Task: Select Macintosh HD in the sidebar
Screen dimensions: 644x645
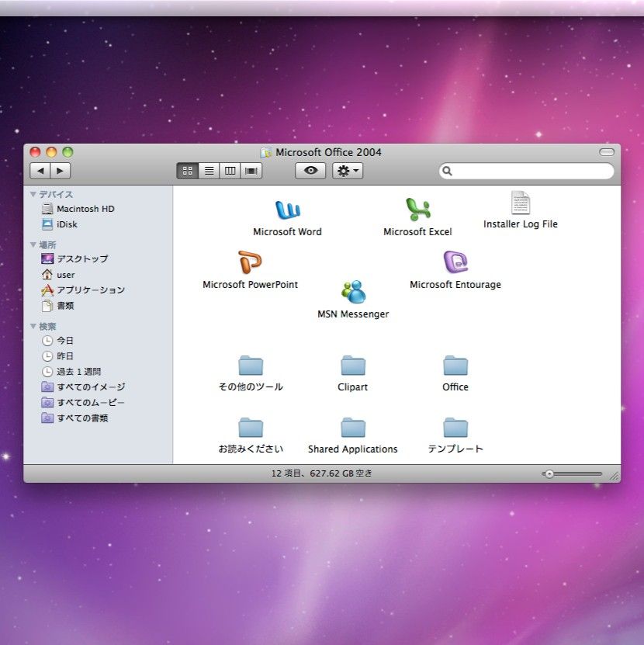Action: point(78,209)
